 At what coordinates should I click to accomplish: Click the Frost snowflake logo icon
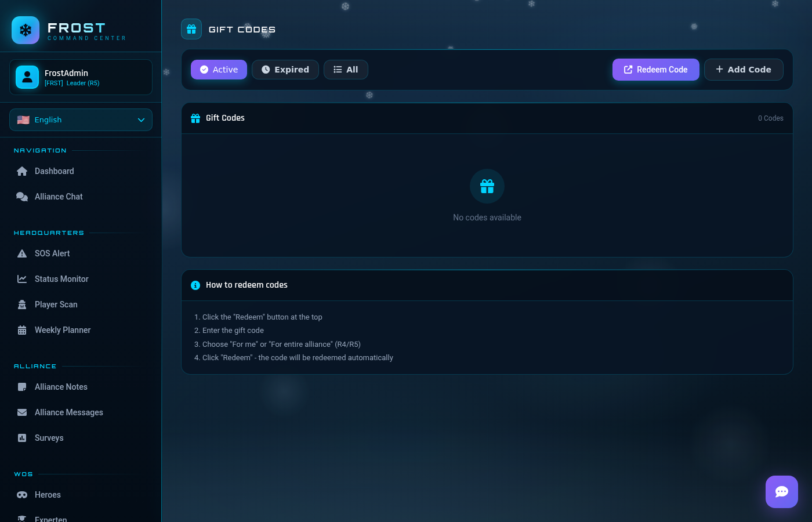pyautogui.click(x=26, y=30)
